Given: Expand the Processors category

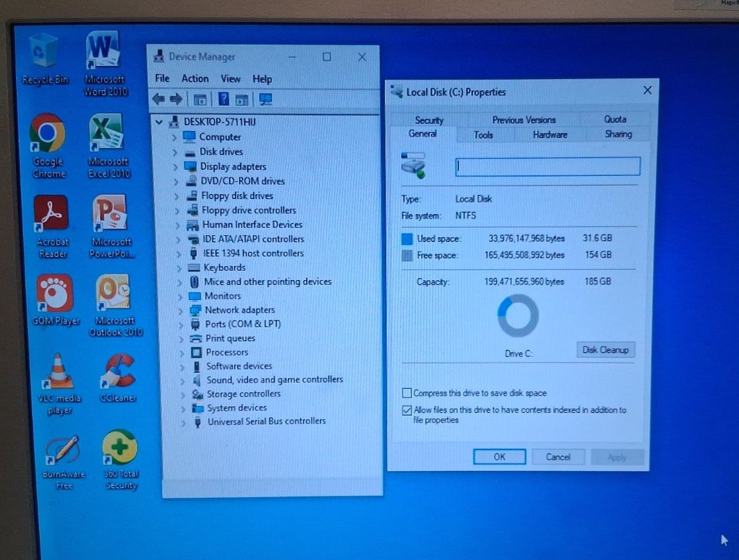Looking at the screenshot, I should pos(181,353).
